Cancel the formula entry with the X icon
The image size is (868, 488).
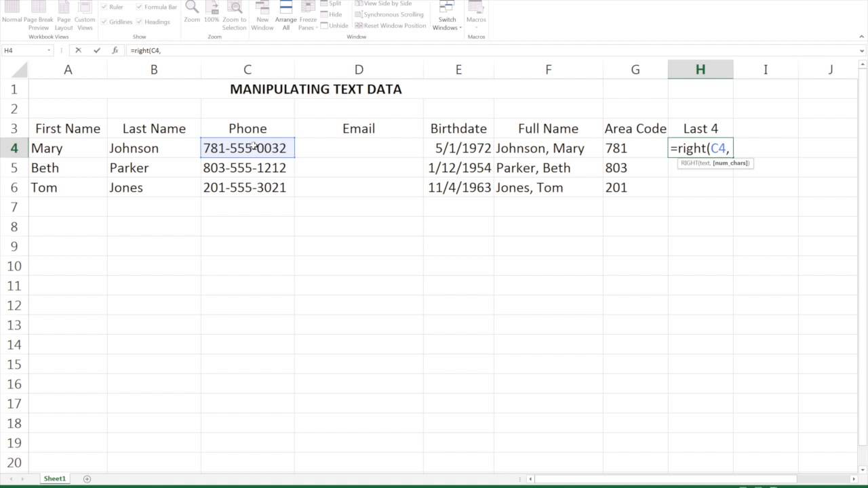[78, 50]
